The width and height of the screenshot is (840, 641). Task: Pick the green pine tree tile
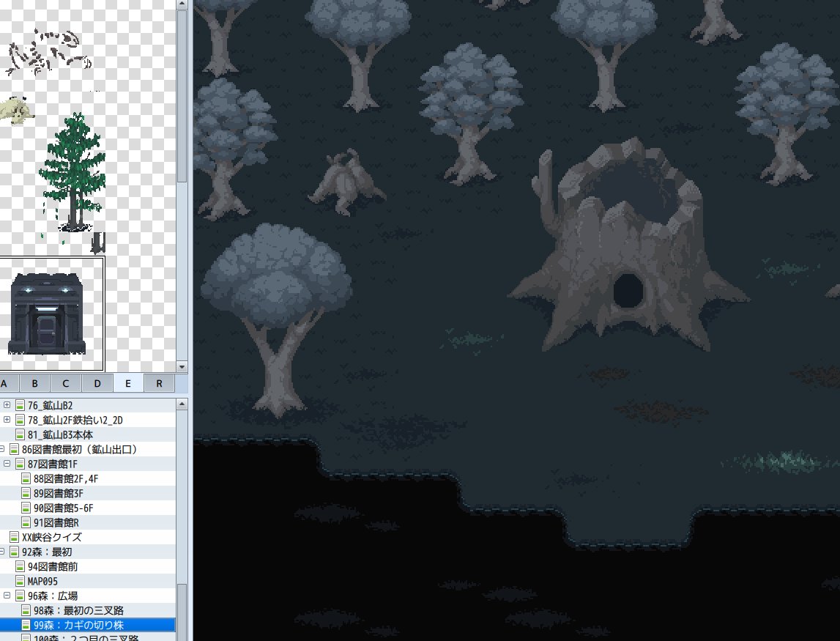tap(73, 172)
